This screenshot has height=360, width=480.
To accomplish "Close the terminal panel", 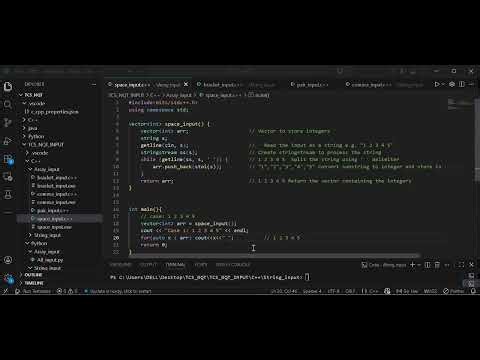I will point(471,265).
